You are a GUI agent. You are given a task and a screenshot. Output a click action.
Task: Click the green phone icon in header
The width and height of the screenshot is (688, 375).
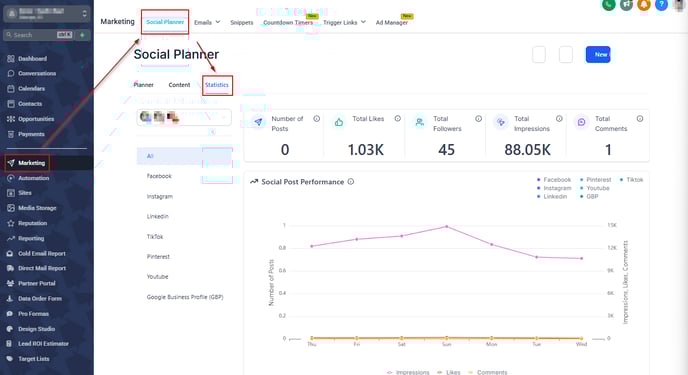[x=608, y=4]
